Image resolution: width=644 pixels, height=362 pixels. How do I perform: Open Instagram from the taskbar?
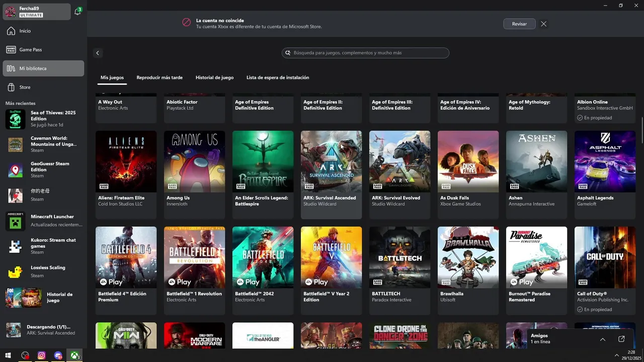tap(42, 355)
